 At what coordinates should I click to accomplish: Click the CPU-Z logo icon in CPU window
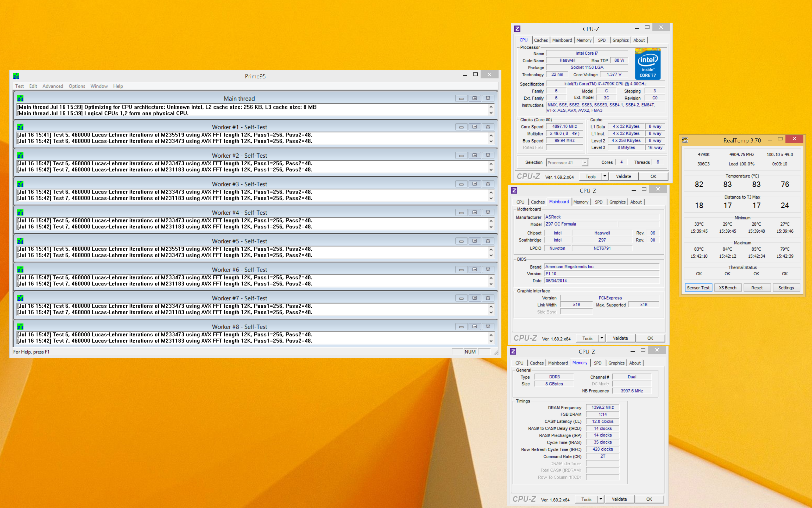coord(517,29)
